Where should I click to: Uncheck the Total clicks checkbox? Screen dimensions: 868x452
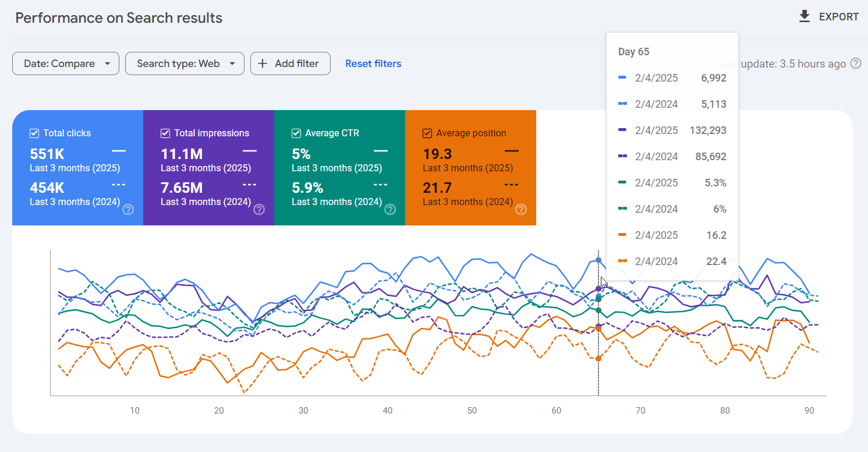pos(34,133)
